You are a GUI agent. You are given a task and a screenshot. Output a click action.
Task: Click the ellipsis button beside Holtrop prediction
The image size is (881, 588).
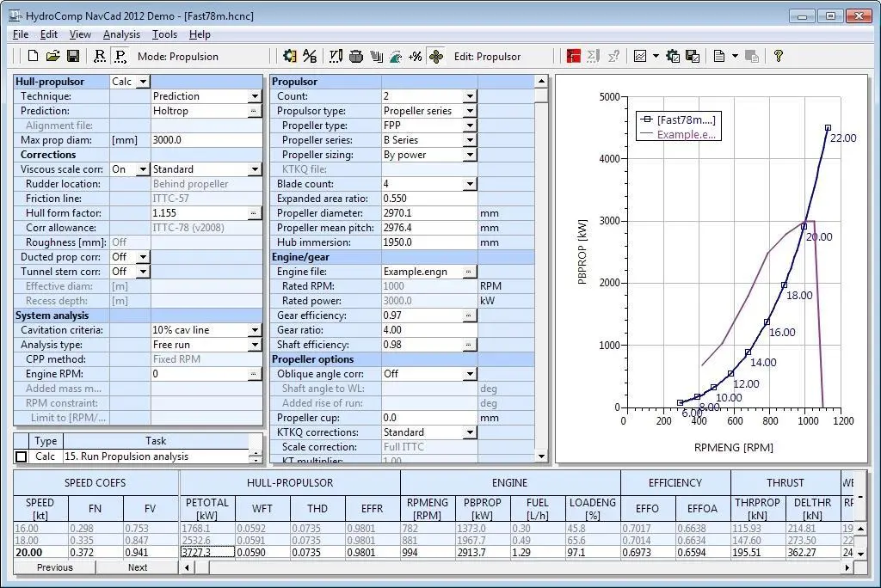[254, 111]
